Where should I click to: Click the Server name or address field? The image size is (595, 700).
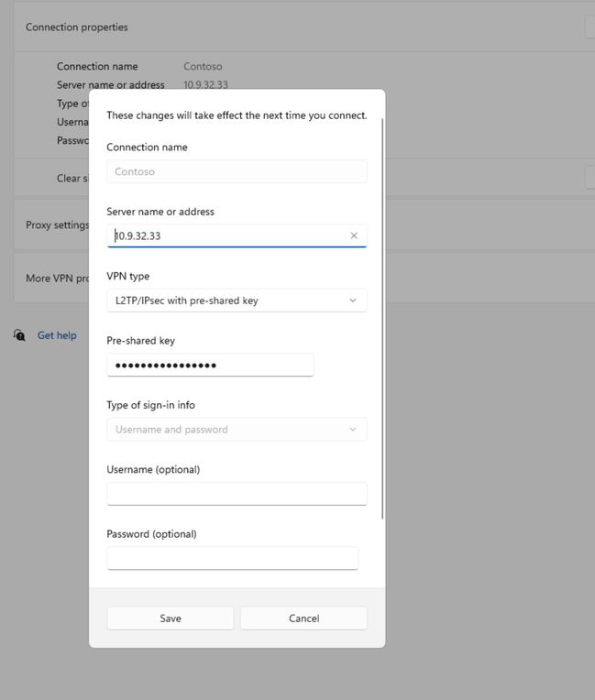[229, 235]
